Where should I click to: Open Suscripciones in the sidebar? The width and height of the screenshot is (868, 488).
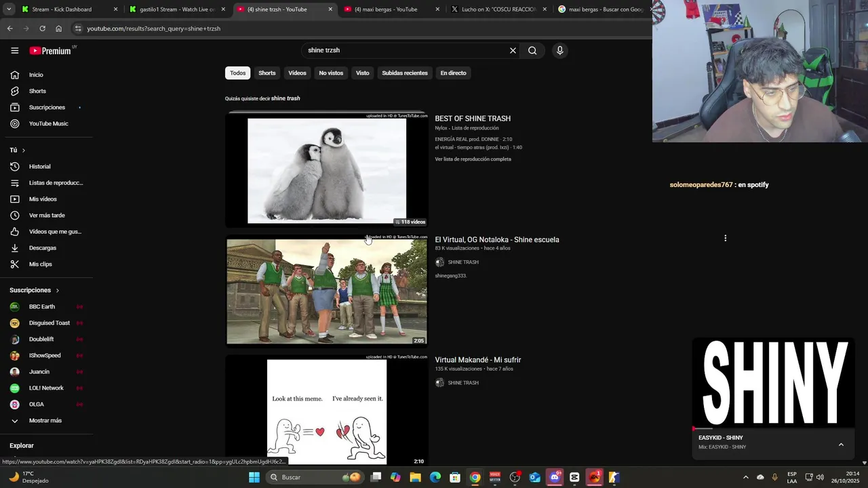pos(47,107)
